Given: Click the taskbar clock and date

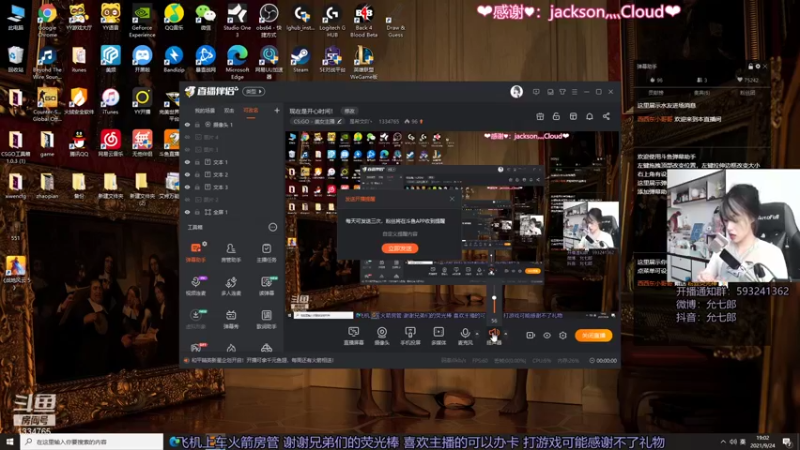Looking at the screenshot, I should (765, 442).
